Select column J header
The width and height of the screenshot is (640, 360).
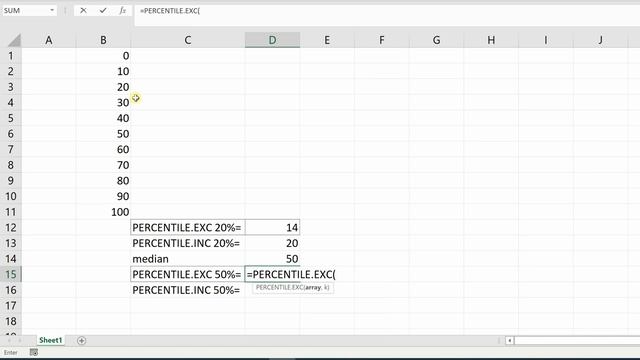(x=600, y=40)
